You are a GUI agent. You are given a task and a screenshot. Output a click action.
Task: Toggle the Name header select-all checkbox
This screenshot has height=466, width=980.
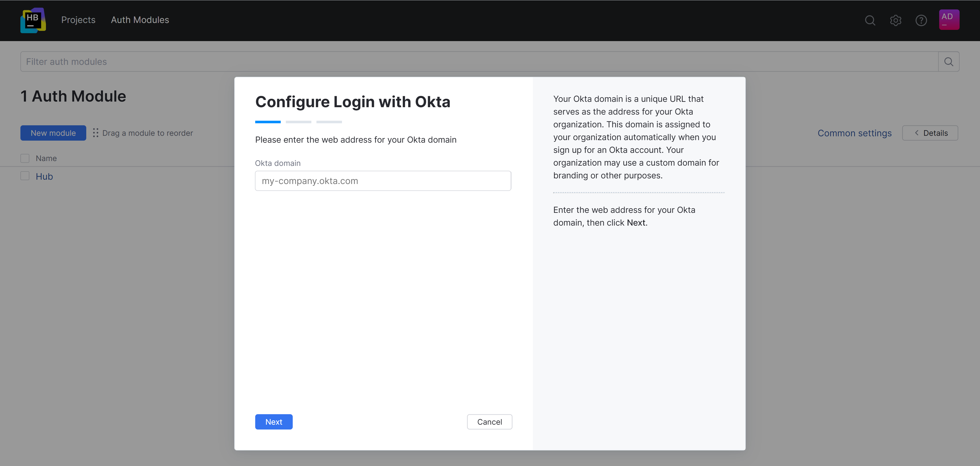[x=25, y=158]
